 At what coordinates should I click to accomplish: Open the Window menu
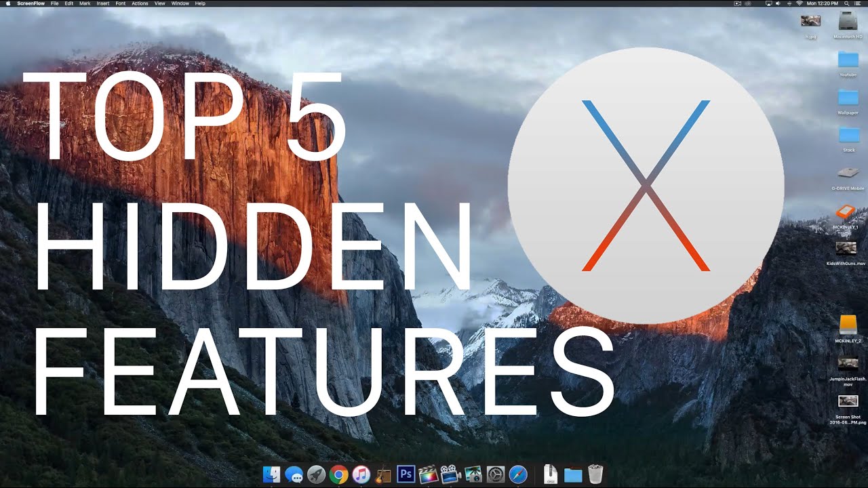(180, 3)
